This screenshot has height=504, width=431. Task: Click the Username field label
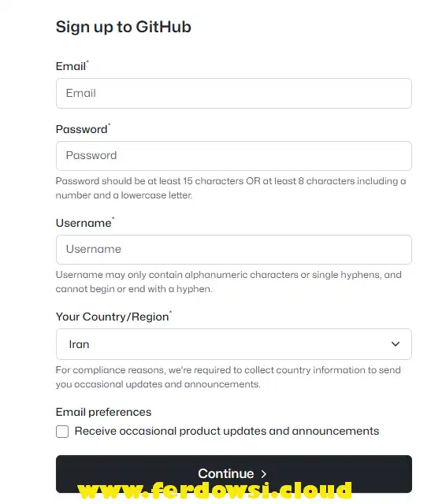click(85, 223)
